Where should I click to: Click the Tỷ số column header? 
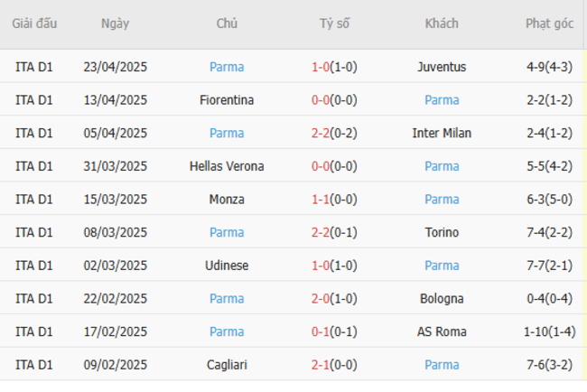coord(334,23)
